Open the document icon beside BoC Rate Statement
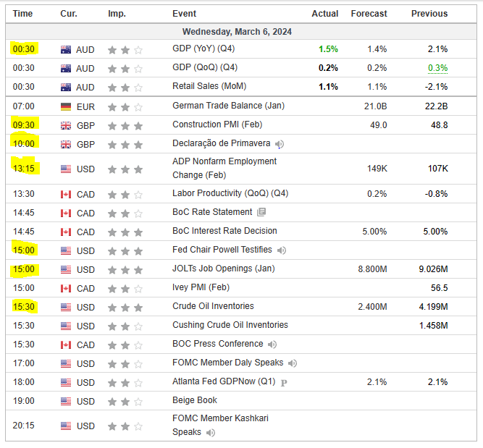483x448 pixels. click(x=261, y=212)
